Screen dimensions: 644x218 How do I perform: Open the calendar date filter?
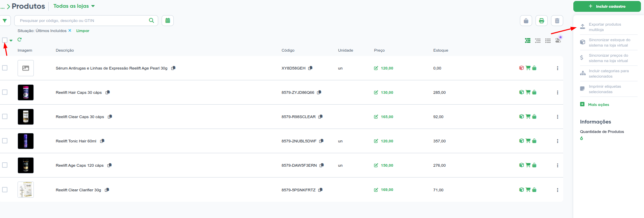(168, 21)
